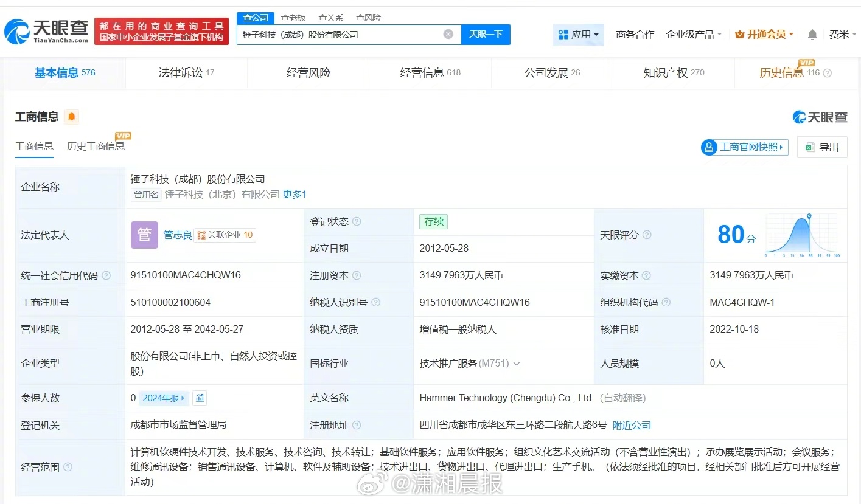Click help icon next to 注册地址
The height and width of the screenshot is (504, 861).
point(357,425)
